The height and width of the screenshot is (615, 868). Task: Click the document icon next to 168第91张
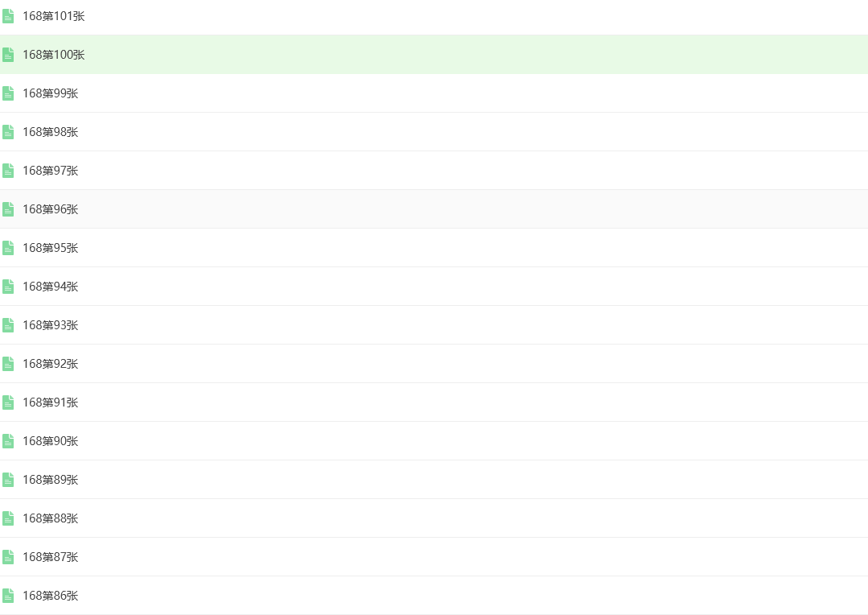click(x=8, y=402)
